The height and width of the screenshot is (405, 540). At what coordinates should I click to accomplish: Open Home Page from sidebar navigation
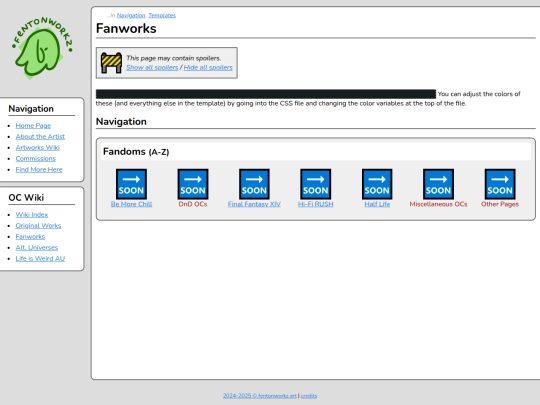33,126
